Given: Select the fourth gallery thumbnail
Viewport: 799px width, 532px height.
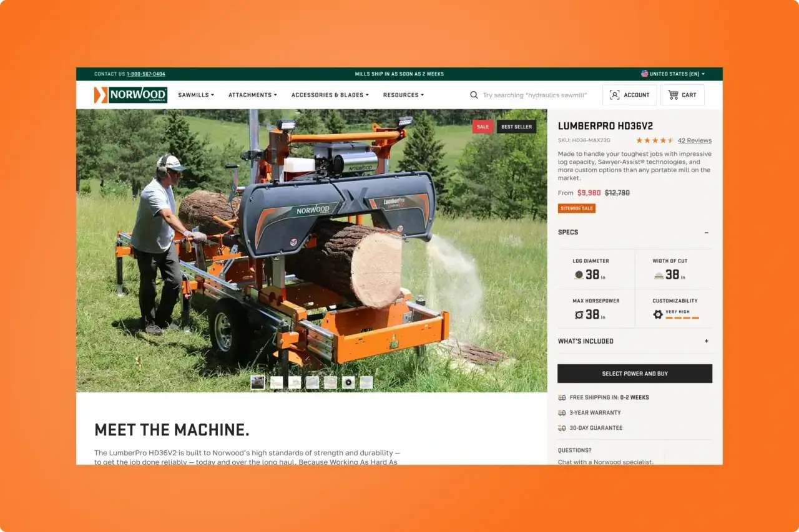Looking at the screenshot, I should pos(312,382).
